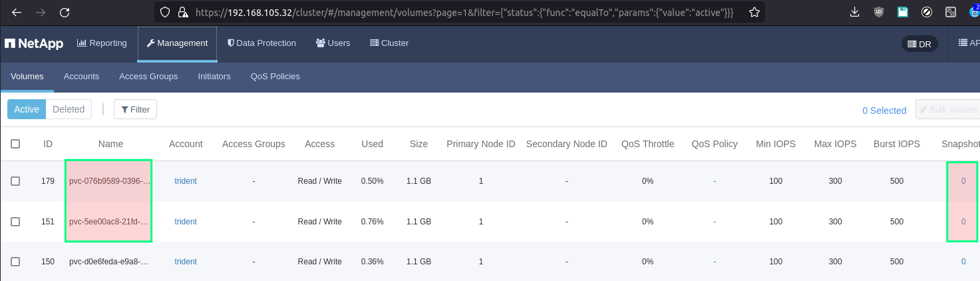The height and width of the screenshot is (281, 980).
Task: Switch to the Accounts sub-tab
Action: [81, 77]
